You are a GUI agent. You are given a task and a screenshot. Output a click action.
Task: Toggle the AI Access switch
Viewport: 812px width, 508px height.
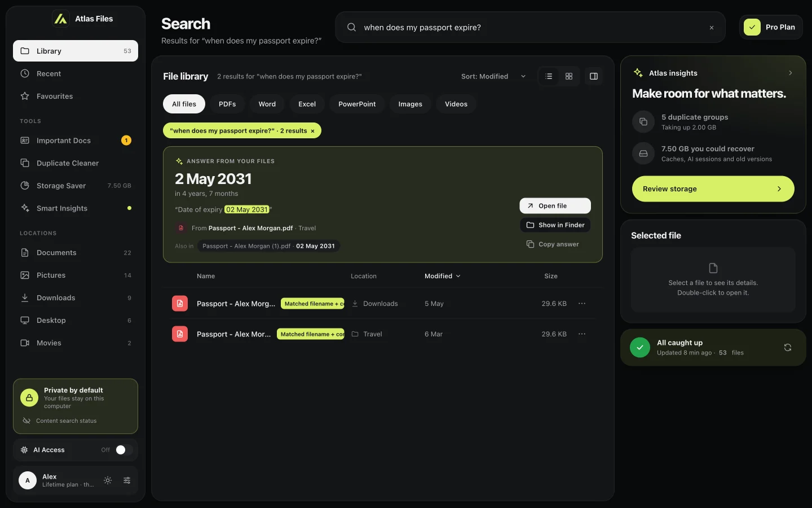click(124, 450)
